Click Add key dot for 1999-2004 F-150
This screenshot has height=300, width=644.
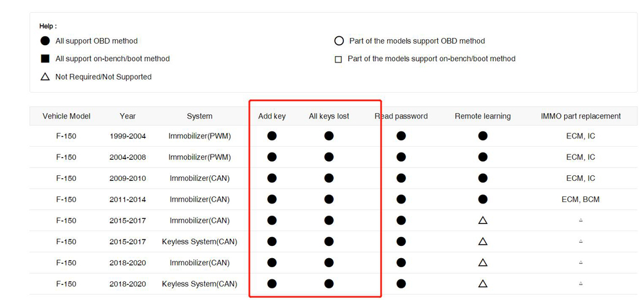[272, 136]
